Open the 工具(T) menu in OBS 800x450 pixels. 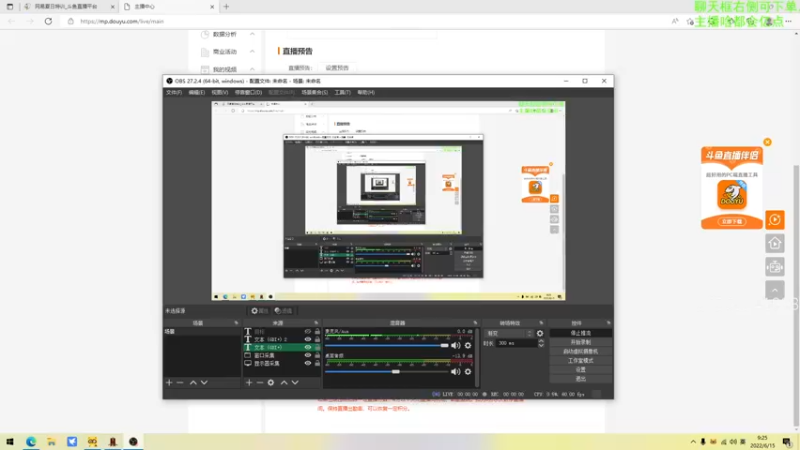pyautogui.click(x=342, y=92)
